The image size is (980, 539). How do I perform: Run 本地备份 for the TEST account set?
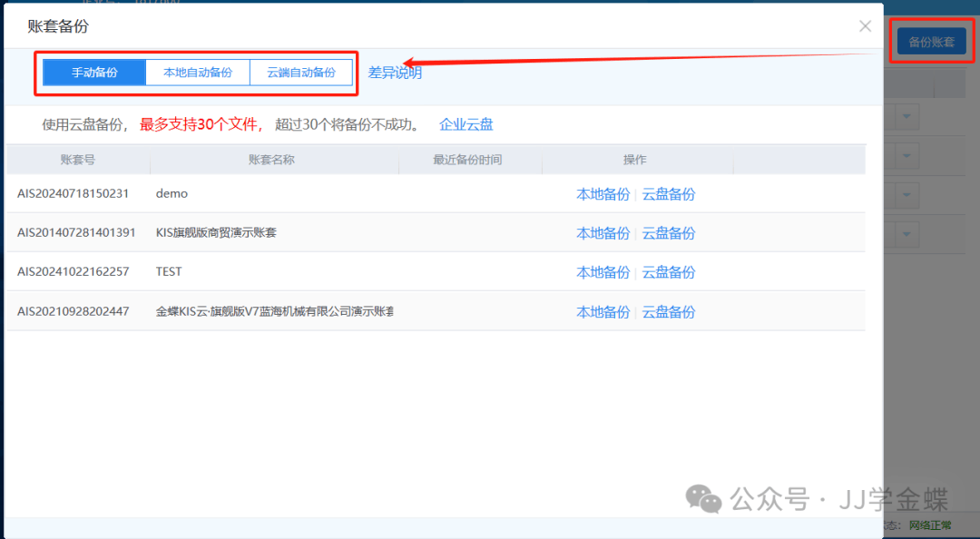[603, 272]
